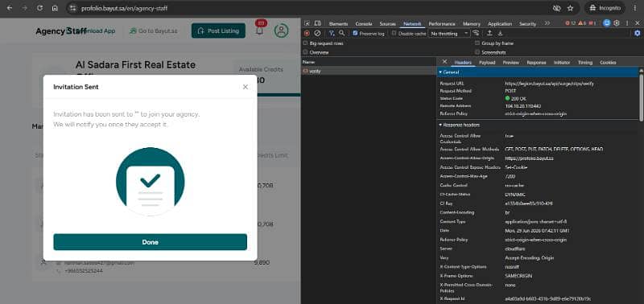Click the checkmark illustration in the dialog
Screen dimensions: 644x304
pos(150,181)
